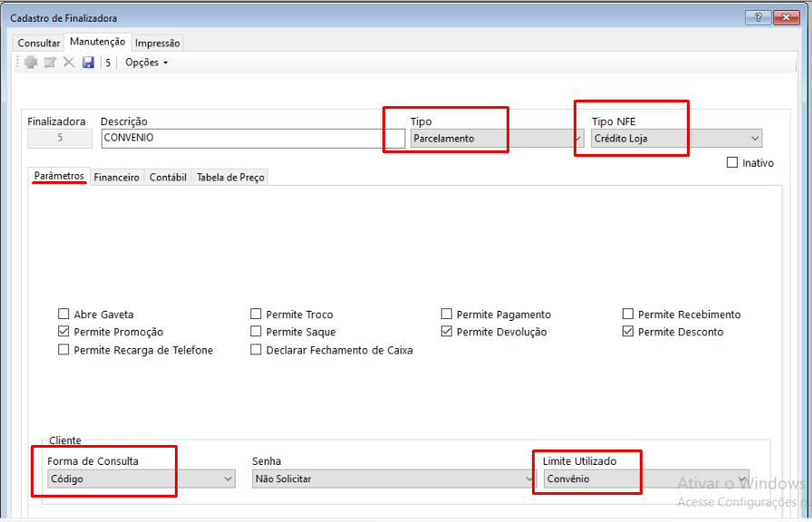The height and width of the screenshot is (522, 812).
Task: Go to the Impressão tab
Action: tap(158, 43)
